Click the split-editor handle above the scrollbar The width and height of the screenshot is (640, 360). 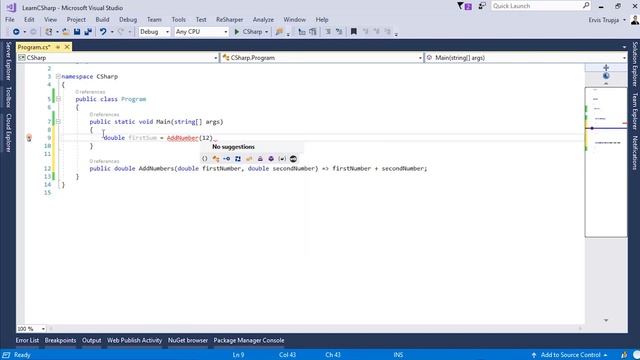coord(606,68)
